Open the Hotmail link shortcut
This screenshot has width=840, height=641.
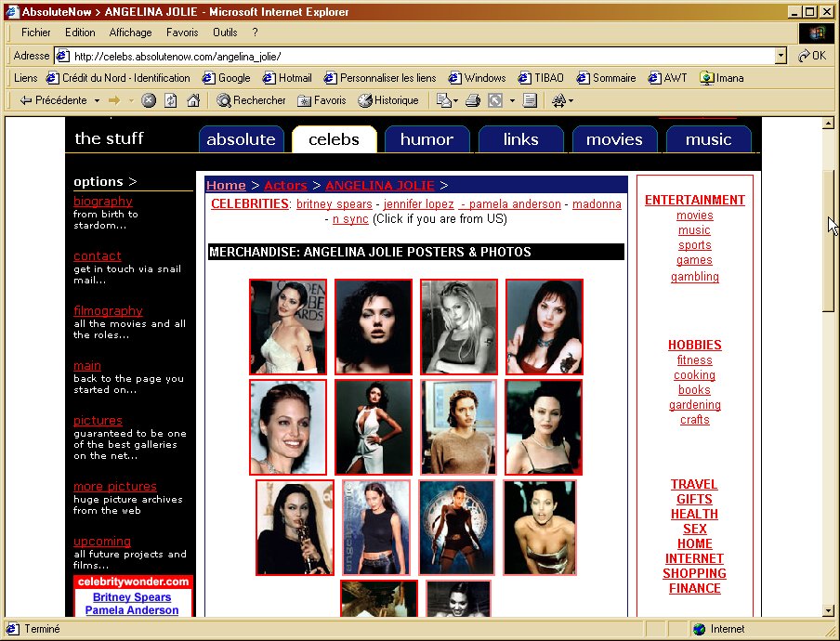click(287, 78)
